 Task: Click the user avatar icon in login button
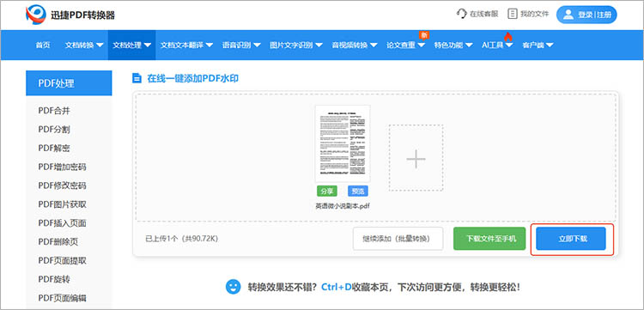pyautogui.click(x=568, y=15)
